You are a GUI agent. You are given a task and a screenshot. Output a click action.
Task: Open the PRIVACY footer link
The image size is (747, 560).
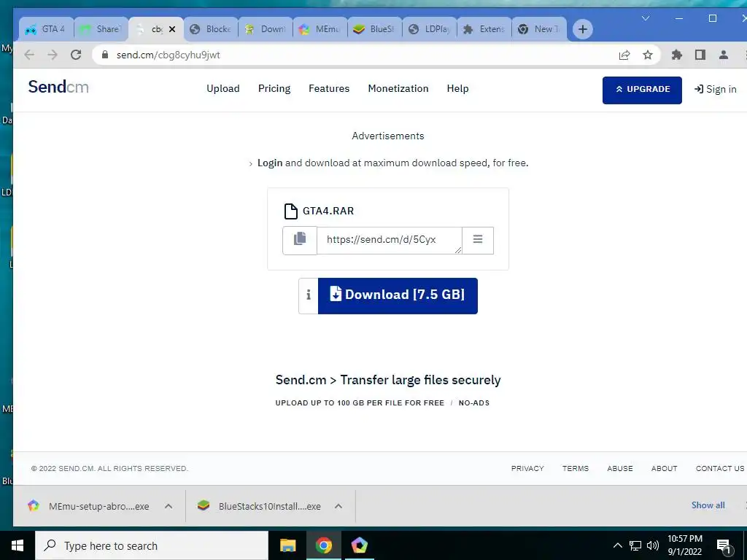click(527, 469)
